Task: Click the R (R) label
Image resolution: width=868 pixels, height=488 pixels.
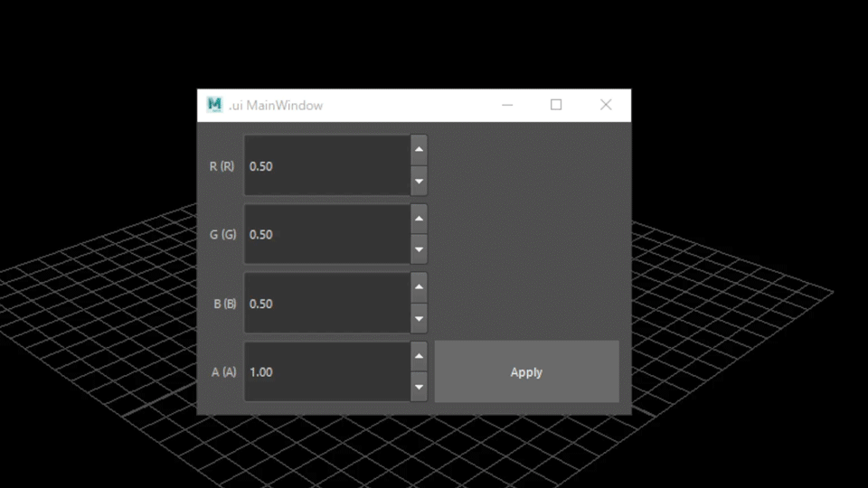Action: point(222,166)
